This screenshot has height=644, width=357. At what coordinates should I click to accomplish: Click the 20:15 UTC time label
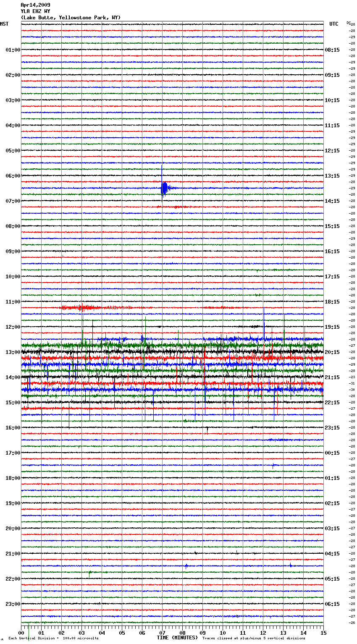[x=332, y=352]
